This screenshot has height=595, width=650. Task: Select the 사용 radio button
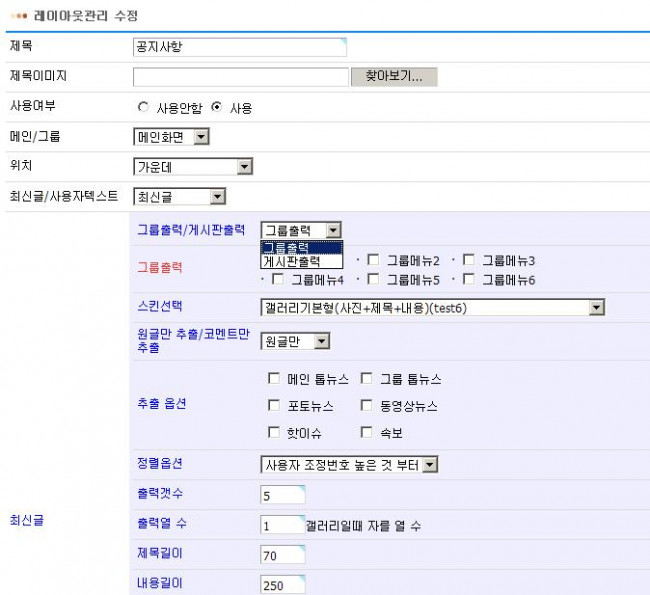216,107
